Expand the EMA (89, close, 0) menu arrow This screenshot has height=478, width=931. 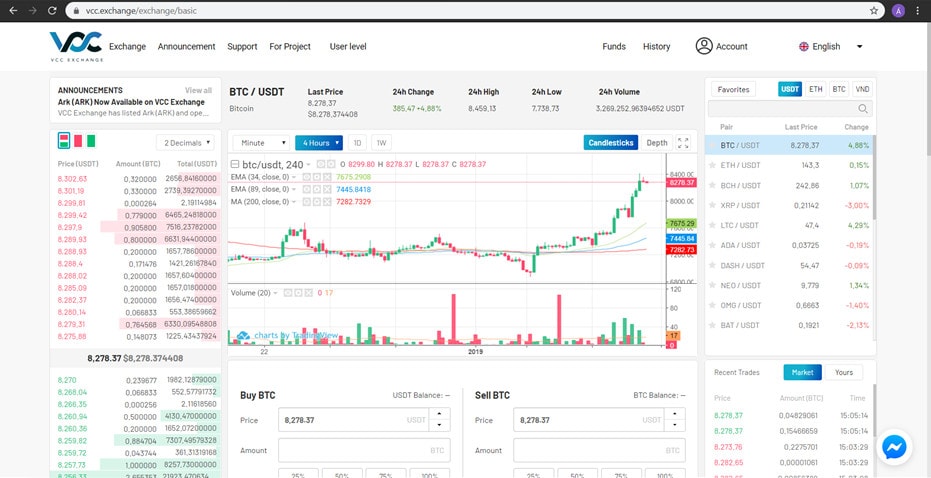[293, 189]
